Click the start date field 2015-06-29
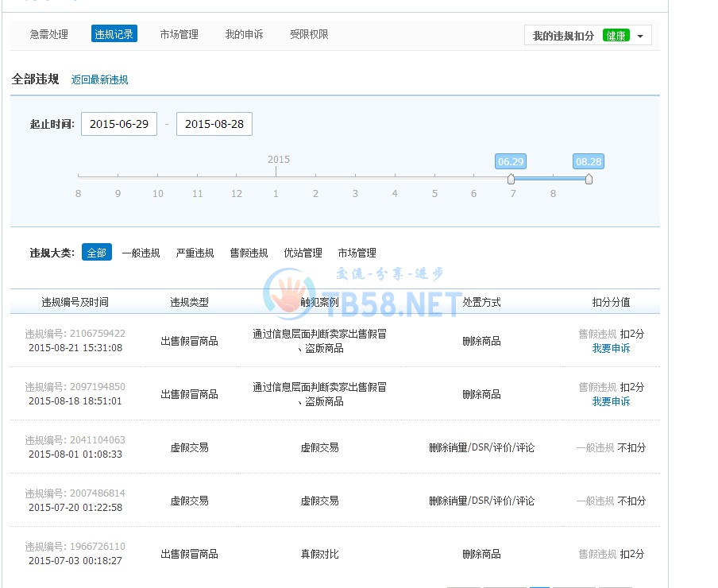The height and width of the screenshot is (588, 718). [119, 124]
